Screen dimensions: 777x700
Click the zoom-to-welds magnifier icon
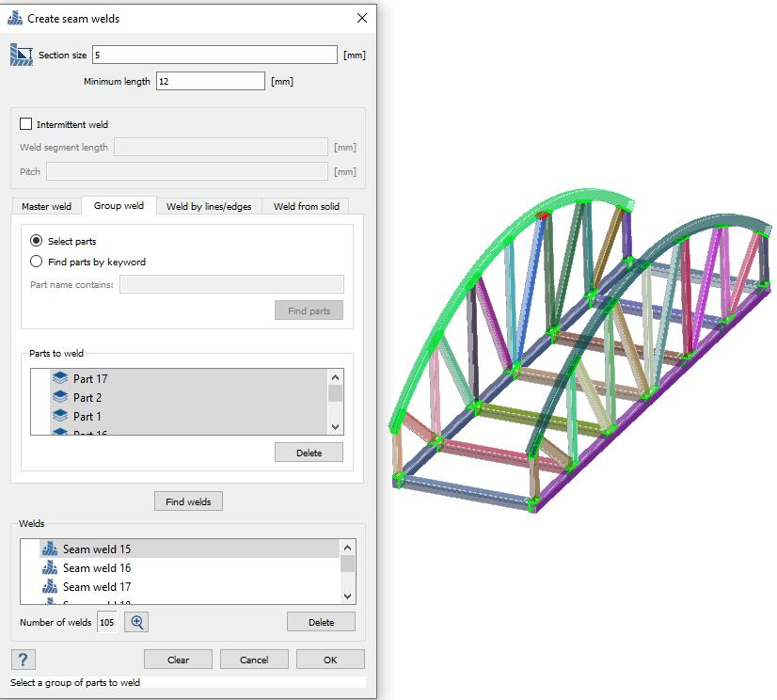[x=137, y=622]
